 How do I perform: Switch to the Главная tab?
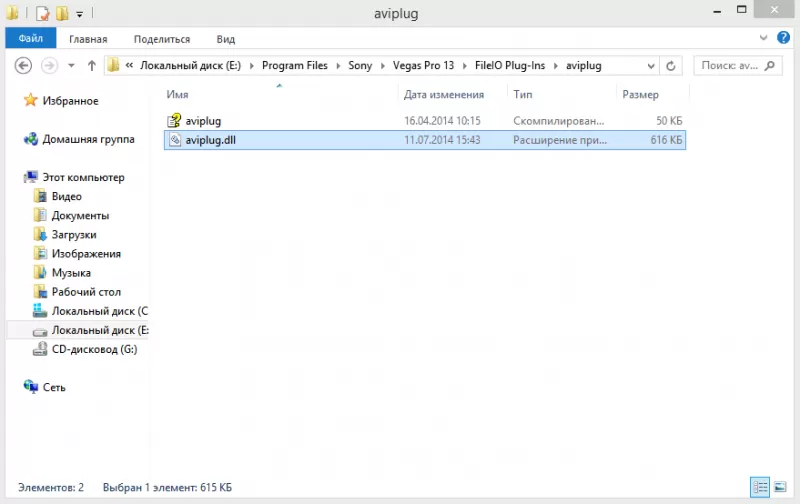point(88,39)
